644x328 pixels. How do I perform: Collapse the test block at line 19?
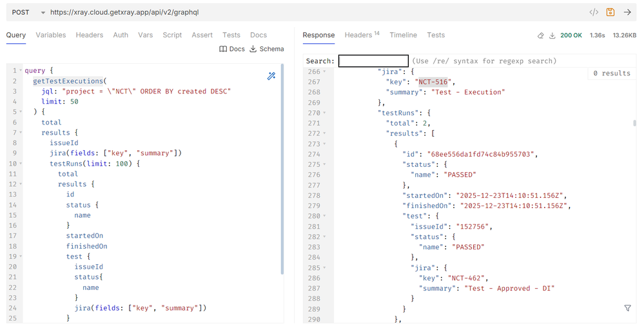21,256
